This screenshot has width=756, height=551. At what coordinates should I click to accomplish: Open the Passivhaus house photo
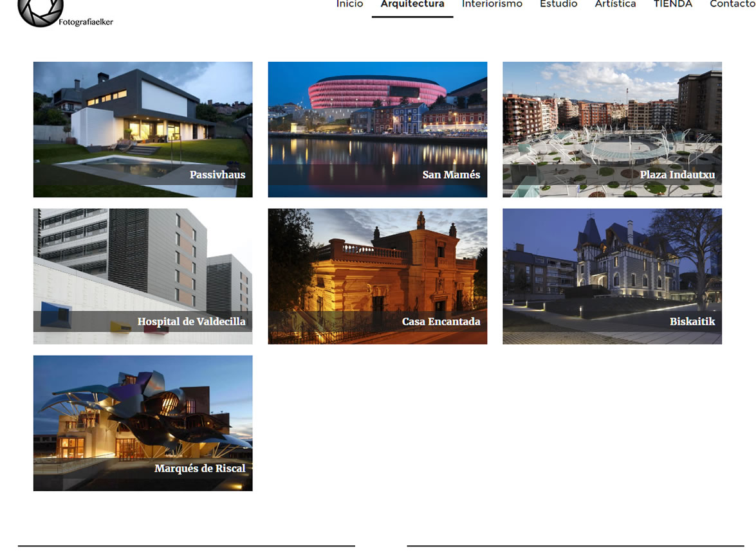pos(143,129)
